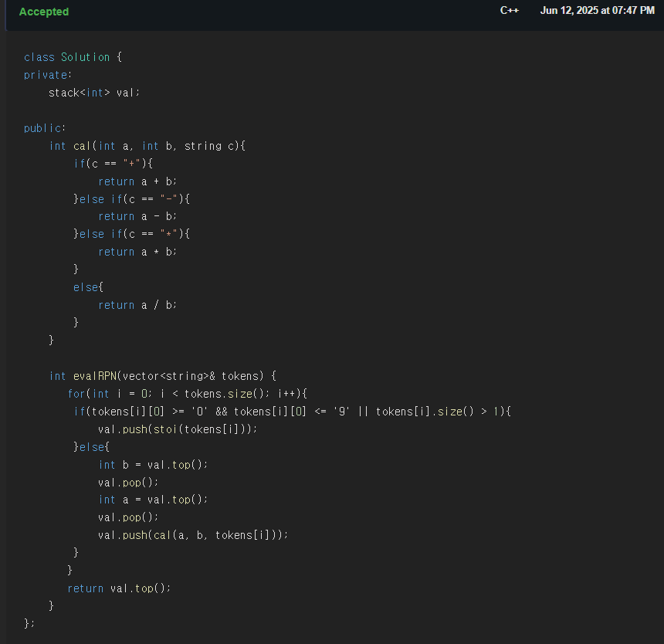Select the public: access specifier
This screenshot has height=644, width=664.
point(43,127)
